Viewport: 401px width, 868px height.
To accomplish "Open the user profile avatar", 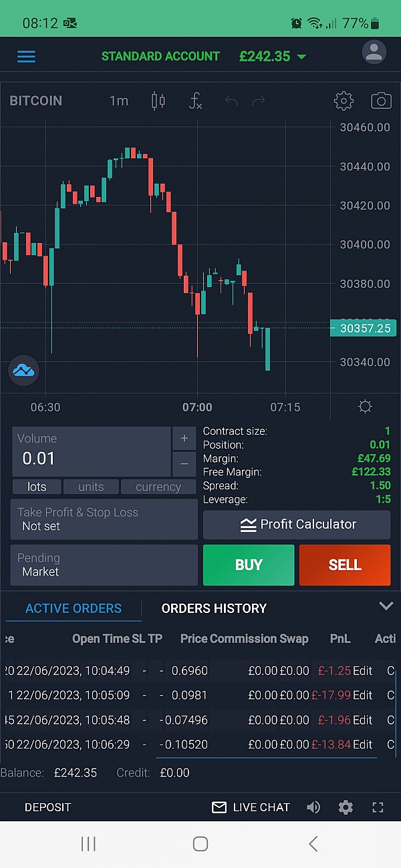I will tap(374, 52).
